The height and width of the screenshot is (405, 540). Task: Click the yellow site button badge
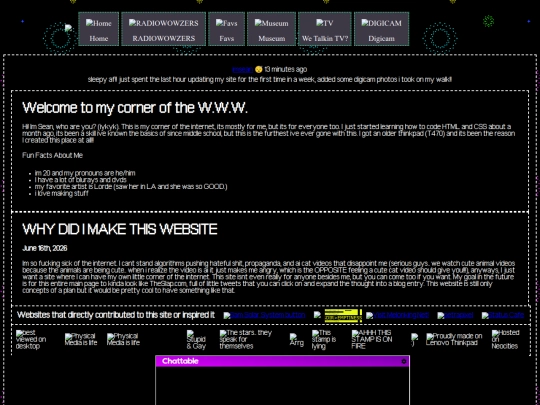coord(343,315)
